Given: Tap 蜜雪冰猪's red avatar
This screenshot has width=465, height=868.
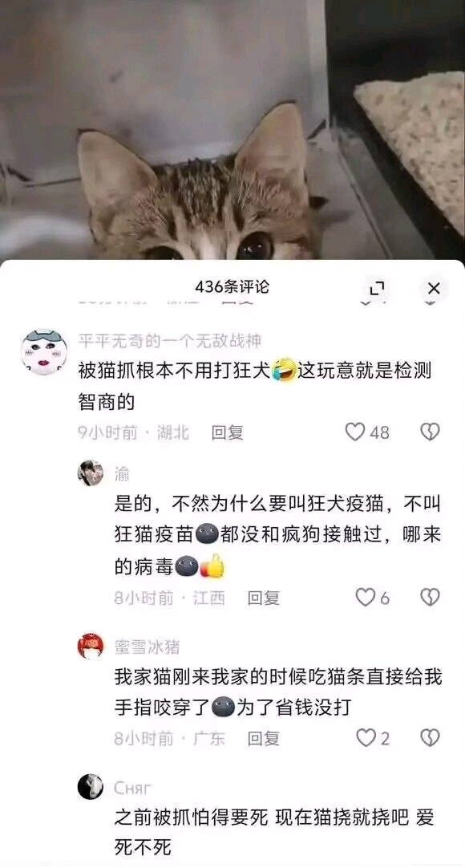Looking at the screenshot, I should click(x=91, y=646).
